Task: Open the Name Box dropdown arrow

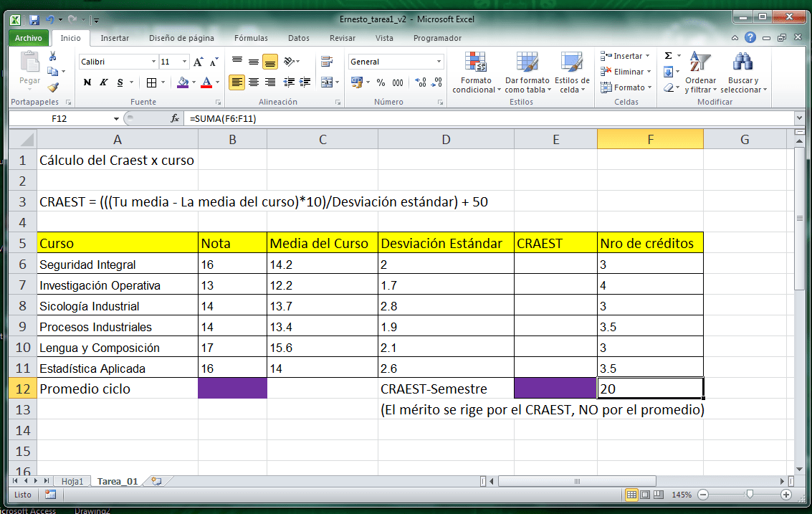Action: pos(117,119)
